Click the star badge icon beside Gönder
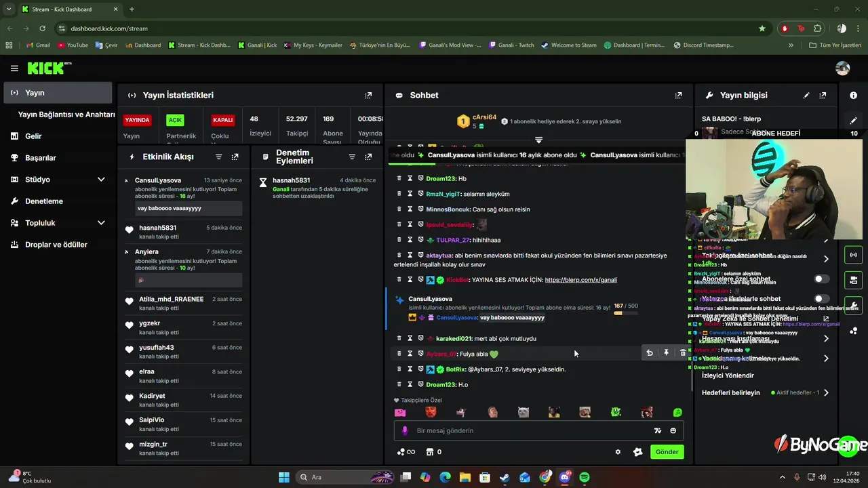This screenshot has height=488, width=868. click(637, 452)
